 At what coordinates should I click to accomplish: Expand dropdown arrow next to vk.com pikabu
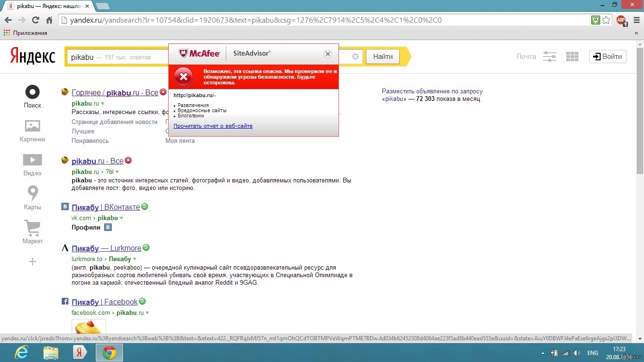click(122, 218)
